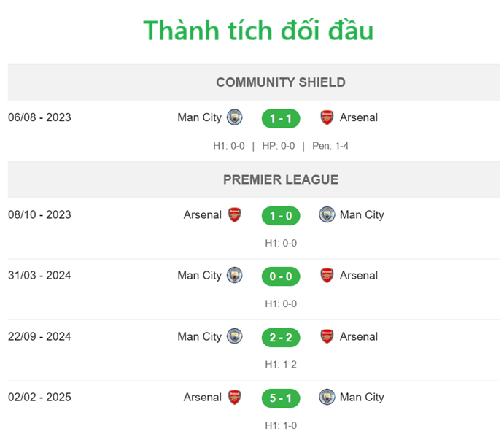Click Man City team name in 22/09 - 2024 match
Viewport: 504px width, 434px height.
tap(199, 337)
